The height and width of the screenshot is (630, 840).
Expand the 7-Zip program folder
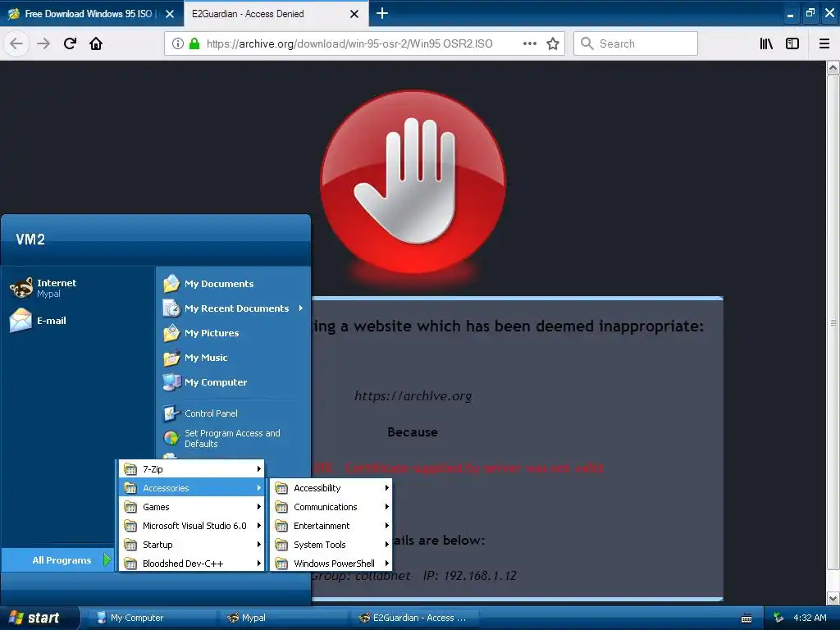pyautogui.click(x=192, y=468)
